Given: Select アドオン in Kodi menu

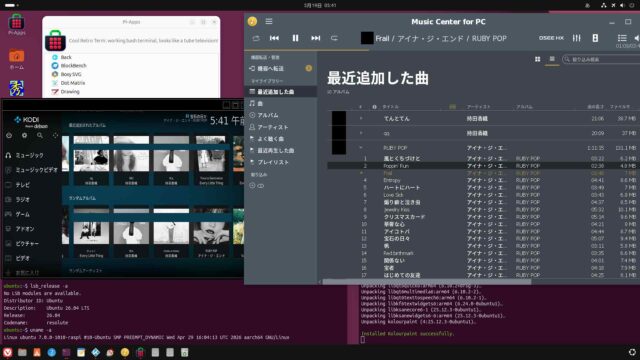Looking at the screenshot, I should click(x=24, y=229).
